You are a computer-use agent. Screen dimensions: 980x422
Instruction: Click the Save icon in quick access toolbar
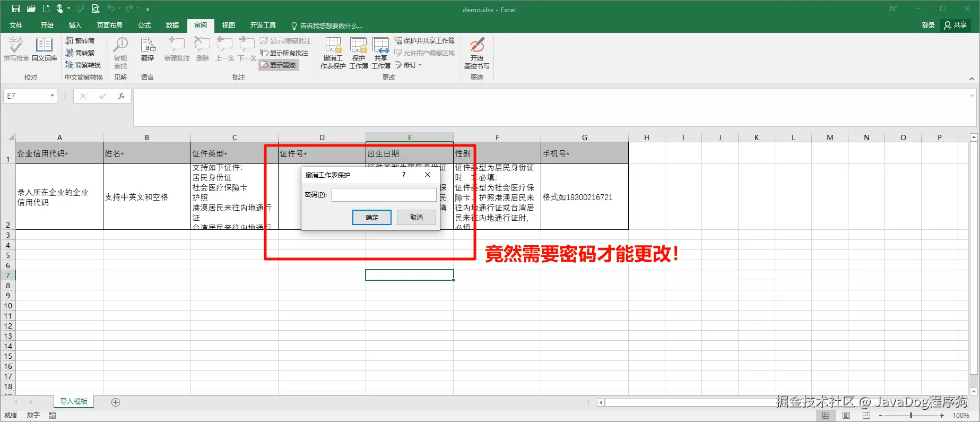[x=16, y=8]
